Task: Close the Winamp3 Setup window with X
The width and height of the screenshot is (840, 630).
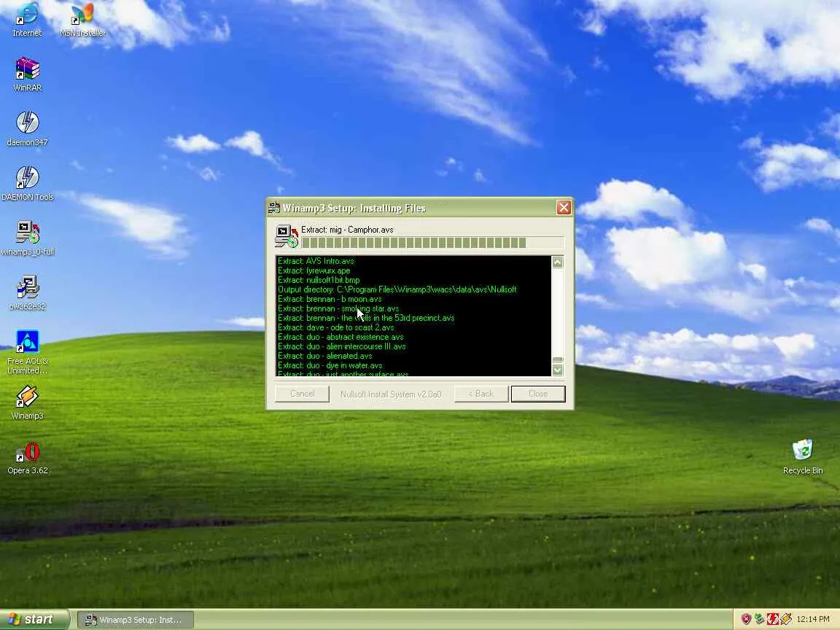Action: tap(564, 207)
